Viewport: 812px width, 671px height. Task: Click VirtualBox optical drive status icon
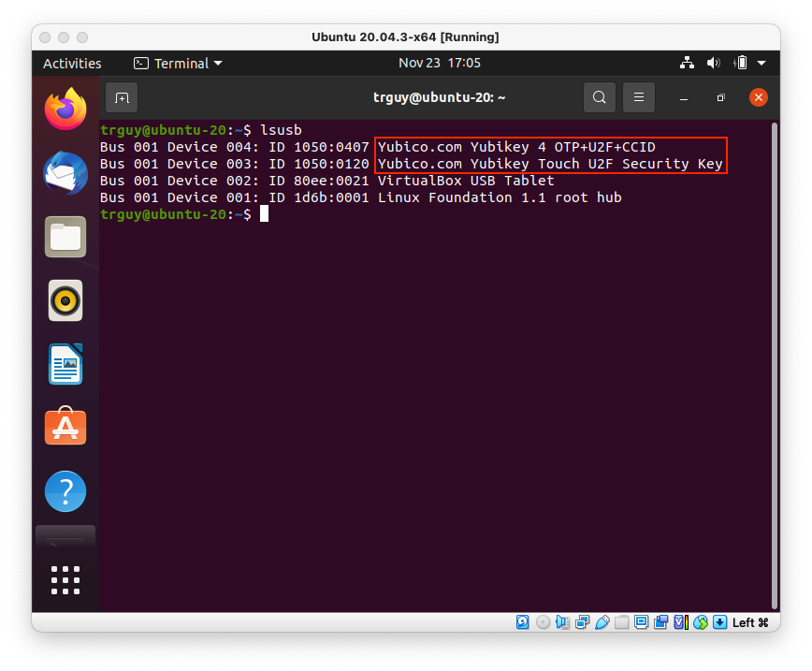click(543, 622)
